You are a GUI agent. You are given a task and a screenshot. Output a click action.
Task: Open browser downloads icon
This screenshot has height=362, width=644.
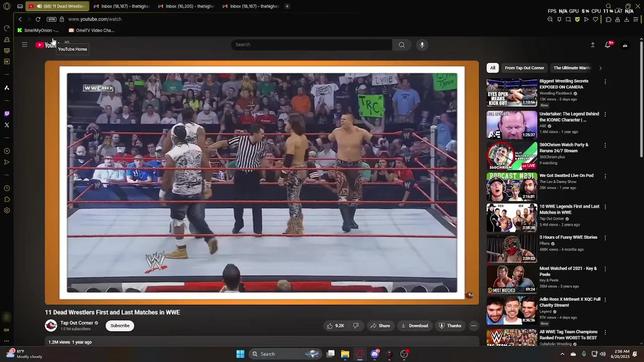(626, 19)
